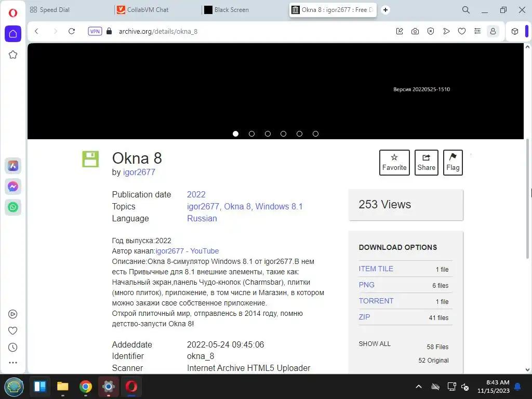
Task: Open the muted volume tray icon
Action: [x=465, y=387]
